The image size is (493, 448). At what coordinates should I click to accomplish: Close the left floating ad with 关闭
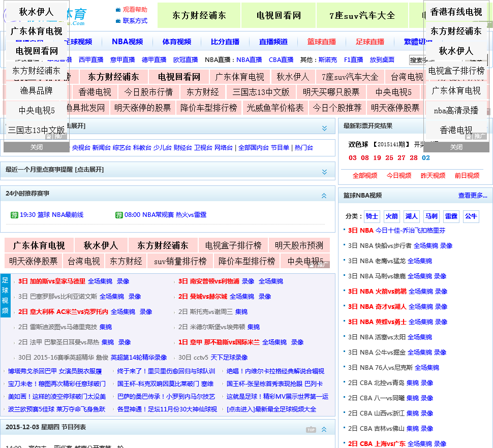pos(37,147)
